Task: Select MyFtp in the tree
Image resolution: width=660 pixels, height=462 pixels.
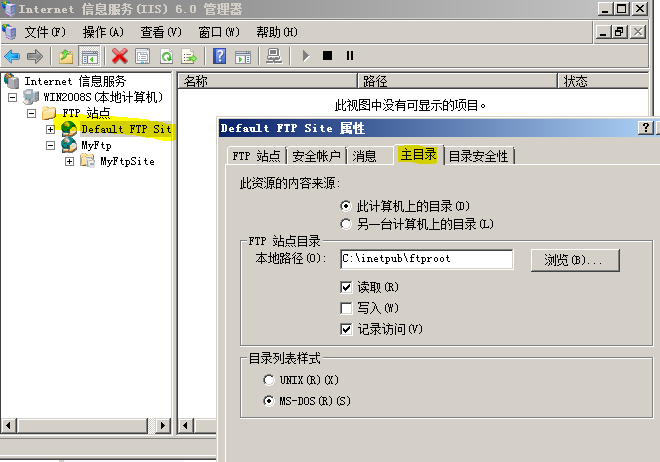Action: pos(96,146)
